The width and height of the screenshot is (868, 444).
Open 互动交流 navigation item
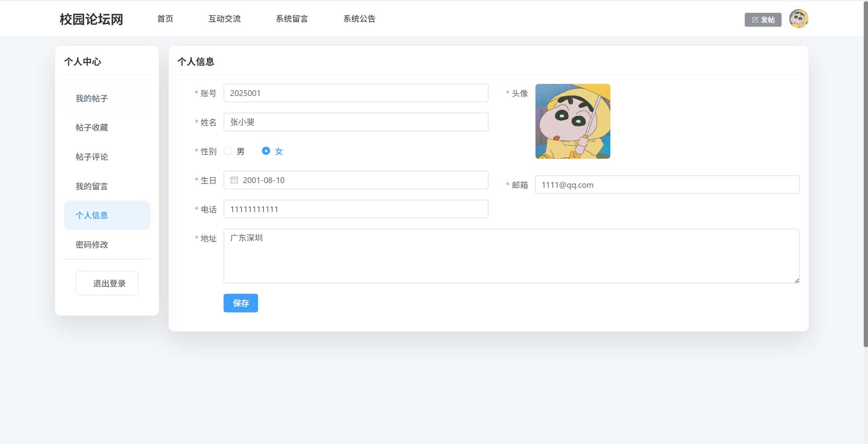pyautogui.click(x=224, y=19)
